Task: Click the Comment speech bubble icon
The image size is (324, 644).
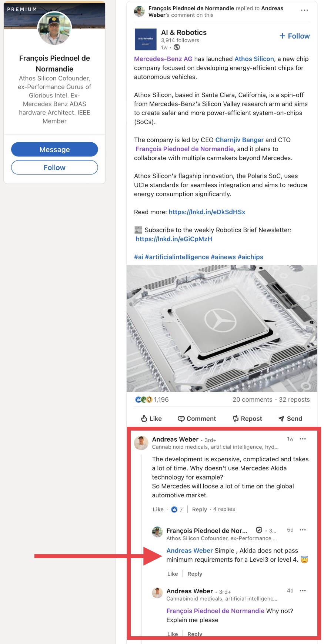Action: coord(181,418)
